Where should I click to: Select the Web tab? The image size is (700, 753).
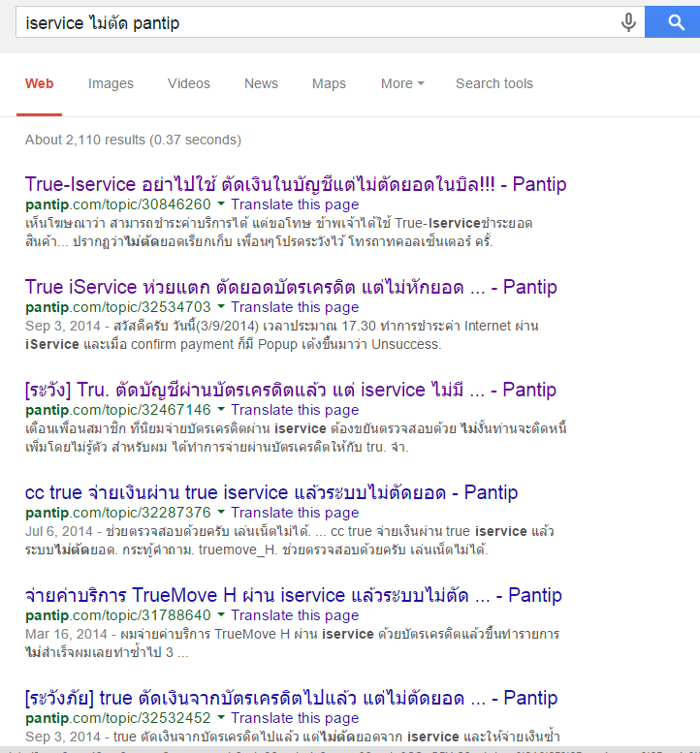(40, 83)
